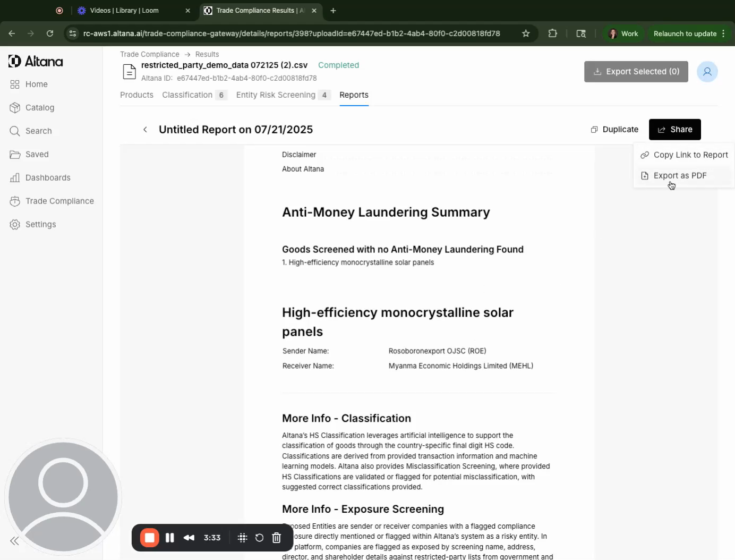Go back using the report back chevron
735x560 pixels.
[x=145, y=130]
